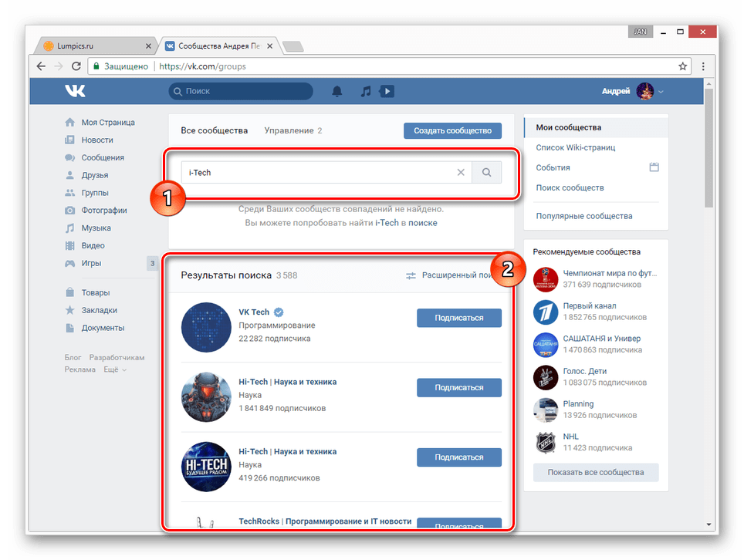Expand the Ещё footer menu
The height and width of the screenshot is (560, 744).
115,369
